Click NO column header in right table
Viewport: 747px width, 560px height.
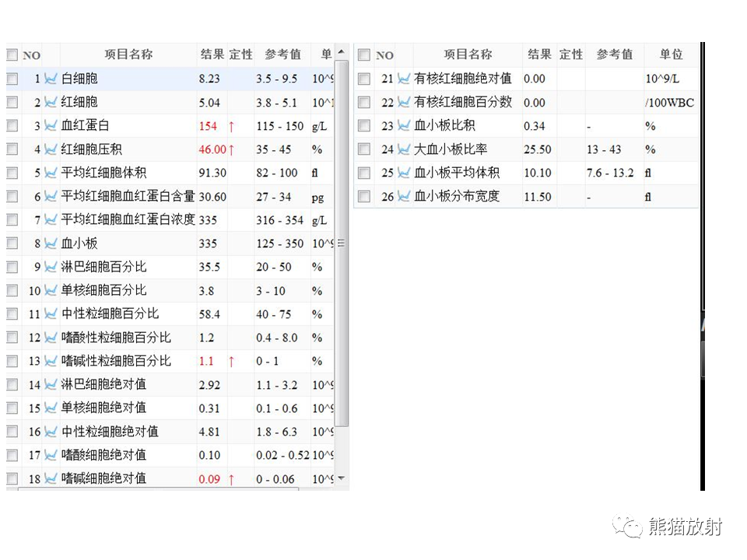pyautogui.click(x=384, y=54)
